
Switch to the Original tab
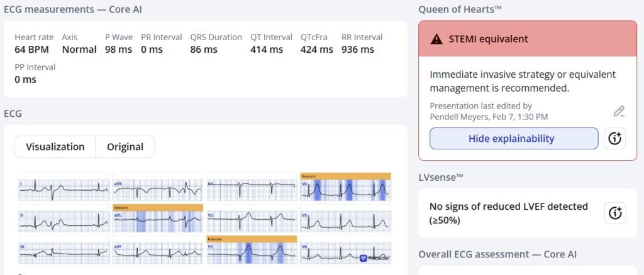(x=125, y=147)
